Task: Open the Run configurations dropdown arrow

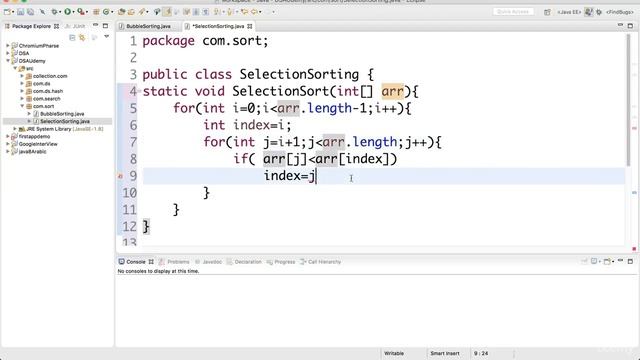Action: 73,12
